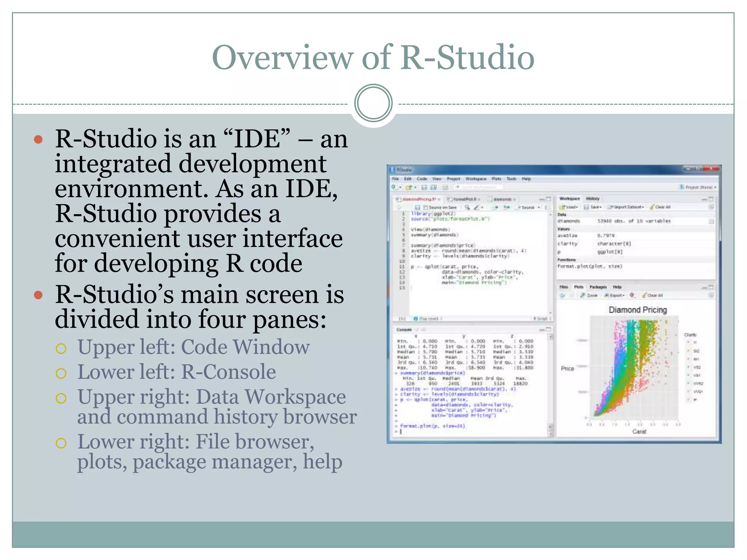Click the remove current plot red icon
Viewport: 747px width, 560px height.
[632, 295]
